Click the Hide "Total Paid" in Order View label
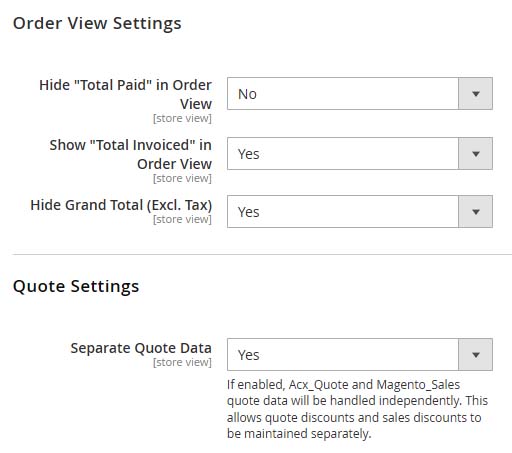The width and height of the screenshot is (512, 453). click(x=125, y=94)
